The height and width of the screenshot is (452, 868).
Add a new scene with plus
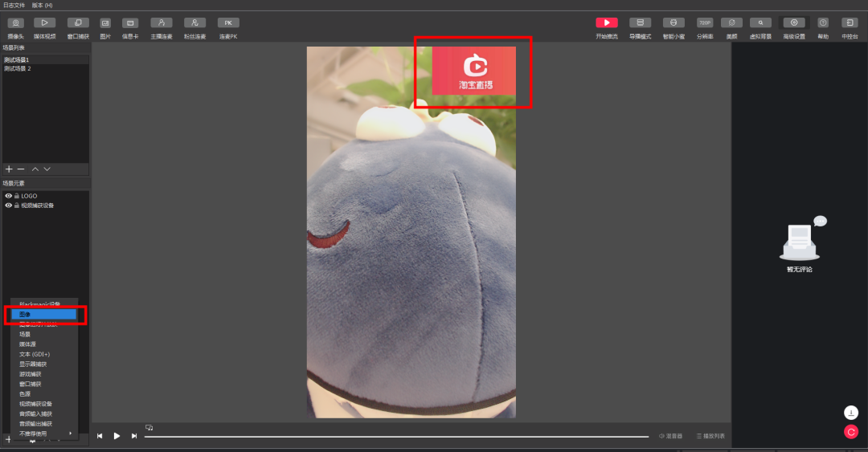tap(9, 169)
